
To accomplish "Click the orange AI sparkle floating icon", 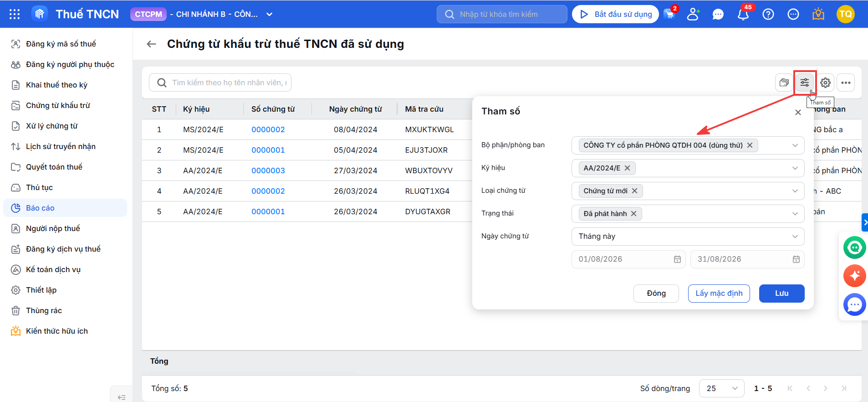I will 855,276.
